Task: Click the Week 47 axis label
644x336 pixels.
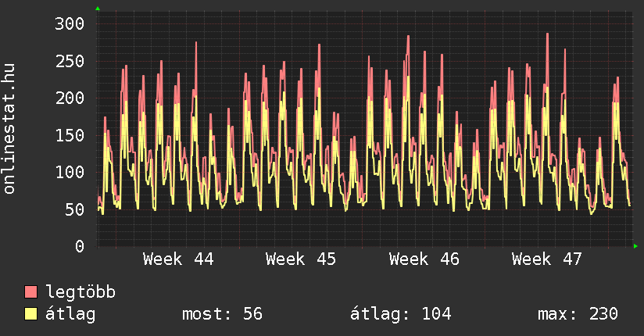Action: point(547,259)
